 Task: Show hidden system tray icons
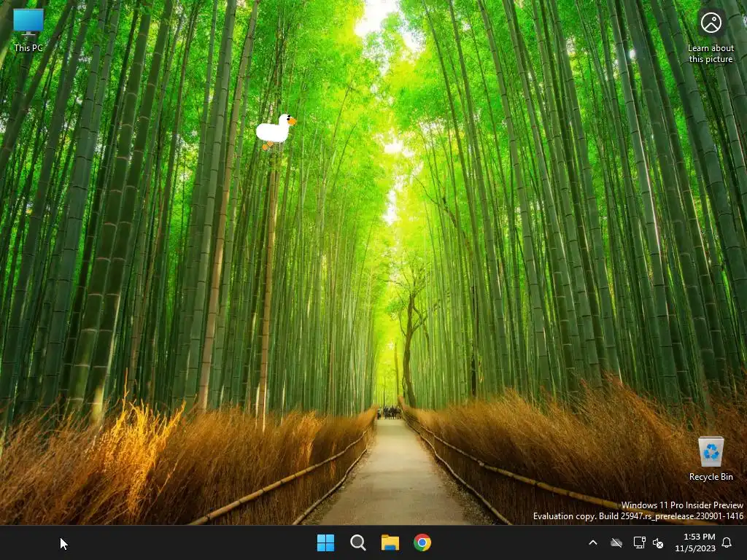593,542
